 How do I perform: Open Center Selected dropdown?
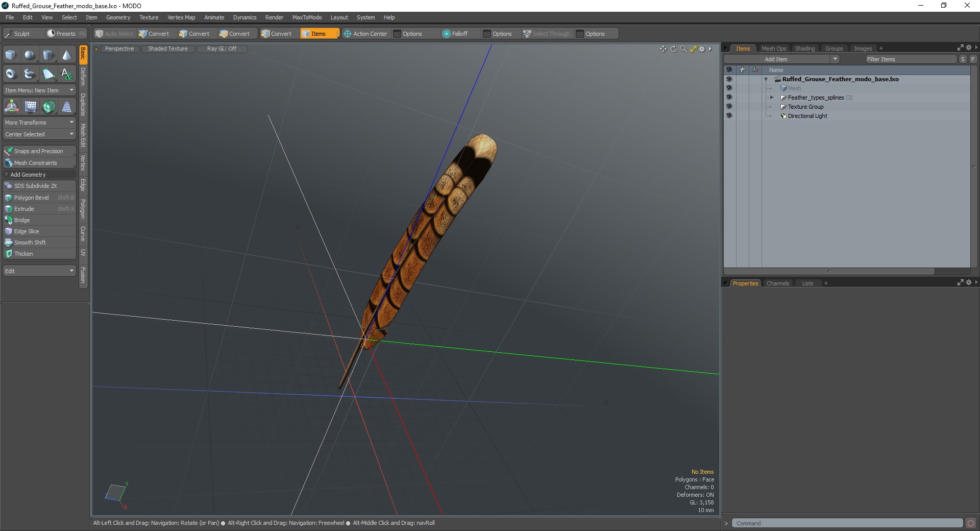tap(39, 134)
